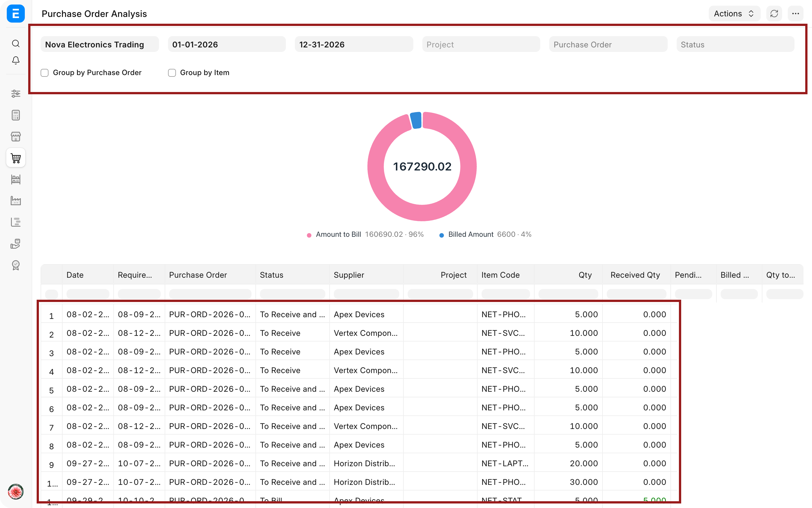Click To Receive status in row 2
The height and width of the screenshot is (508, 812).
280,333
